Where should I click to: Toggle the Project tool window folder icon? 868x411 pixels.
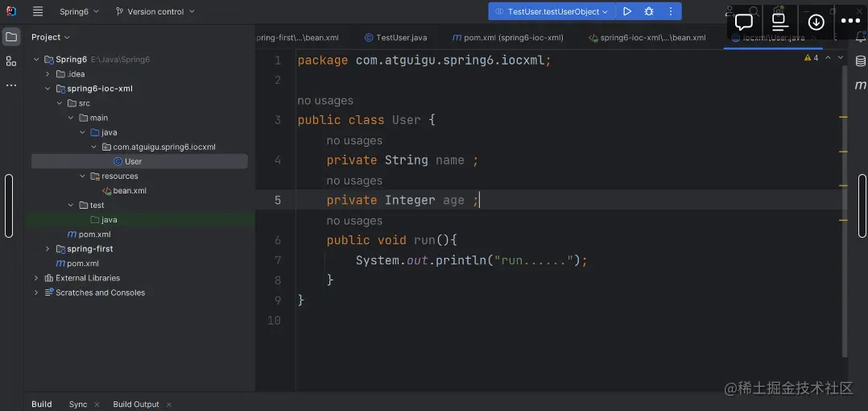11,37
